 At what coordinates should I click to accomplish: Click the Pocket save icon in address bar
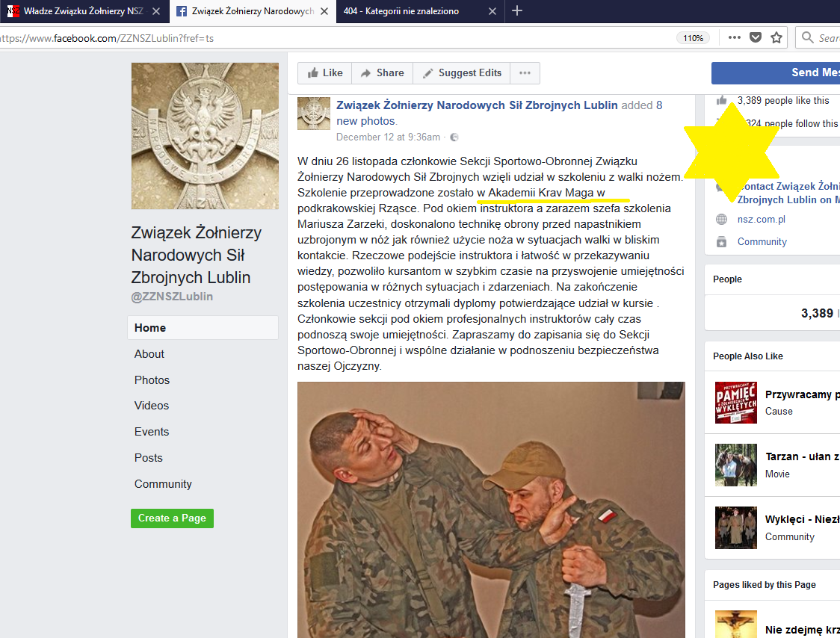click(756, 37)
